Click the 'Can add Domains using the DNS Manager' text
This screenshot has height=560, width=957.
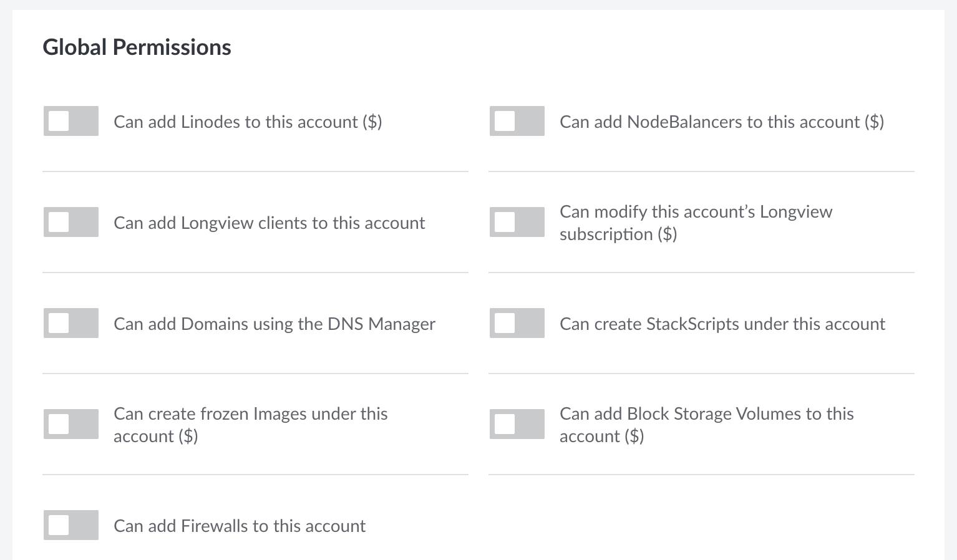[x=274, y=324]
